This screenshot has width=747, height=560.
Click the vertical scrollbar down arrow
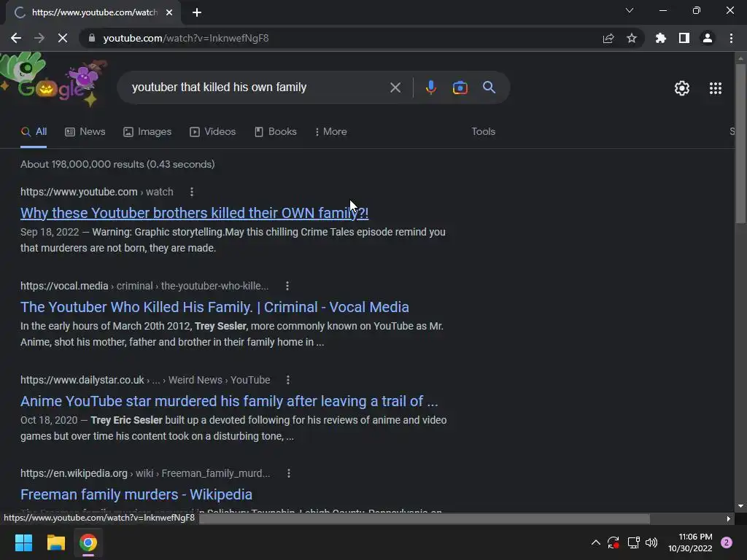point(740,506)
